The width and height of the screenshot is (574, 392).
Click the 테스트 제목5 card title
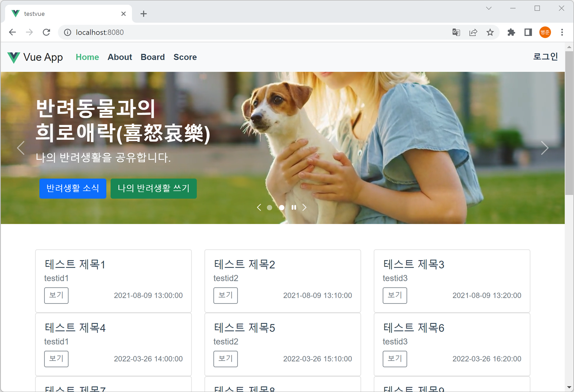pyautogui.click(x=244, y=328)
